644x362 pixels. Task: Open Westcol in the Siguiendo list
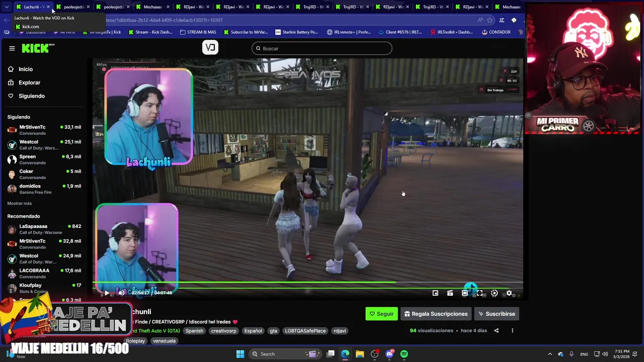pyautogui.click(x=44, y=144)
